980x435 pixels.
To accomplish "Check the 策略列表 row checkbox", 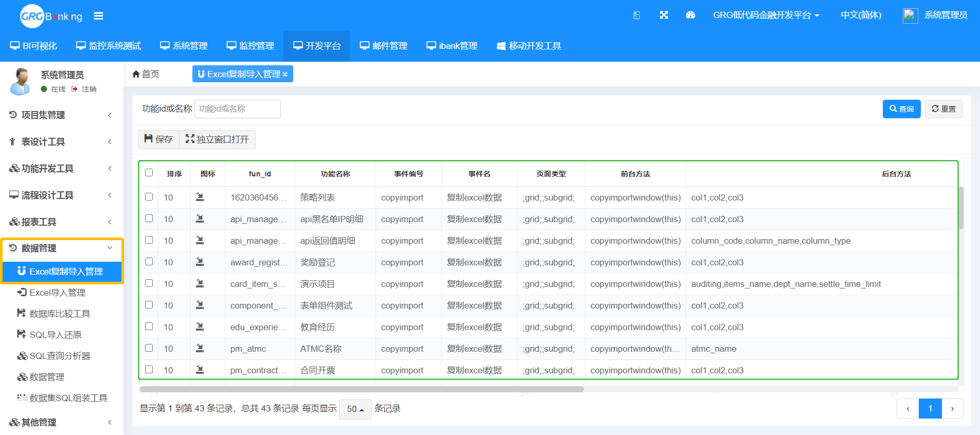I will [149, 197].
